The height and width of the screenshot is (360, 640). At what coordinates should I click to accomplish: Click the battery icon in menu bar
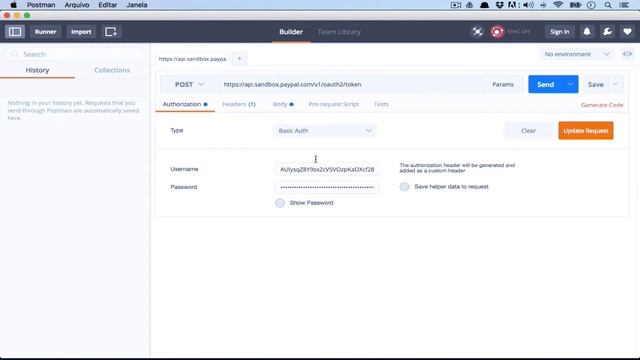pyautogui.click(x=575, y=5)
